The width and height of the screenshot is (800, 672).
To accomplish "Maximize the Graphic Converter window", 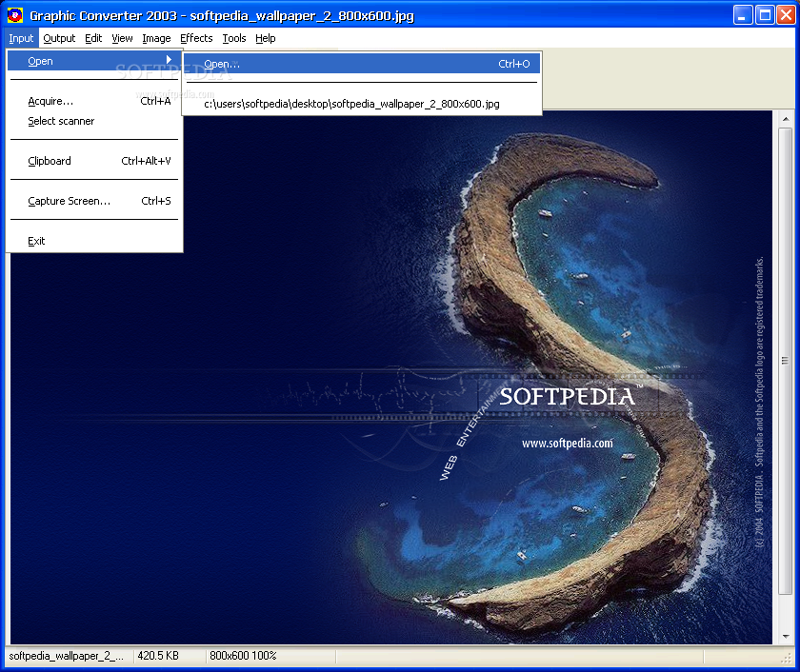I will [x=764, y=15].
